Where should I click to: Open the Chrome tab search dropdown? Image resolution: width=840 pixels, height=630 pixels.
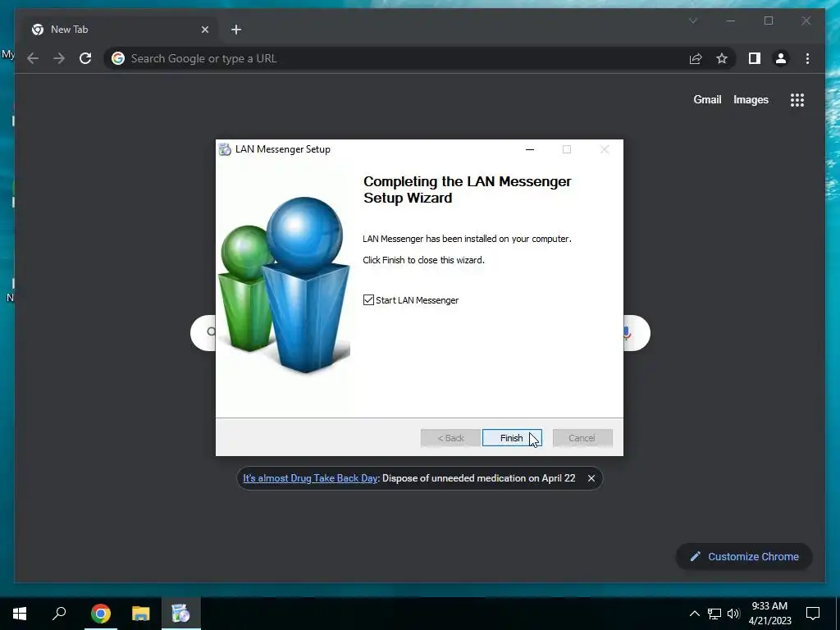pyautogui.click(x=692, y=21)
